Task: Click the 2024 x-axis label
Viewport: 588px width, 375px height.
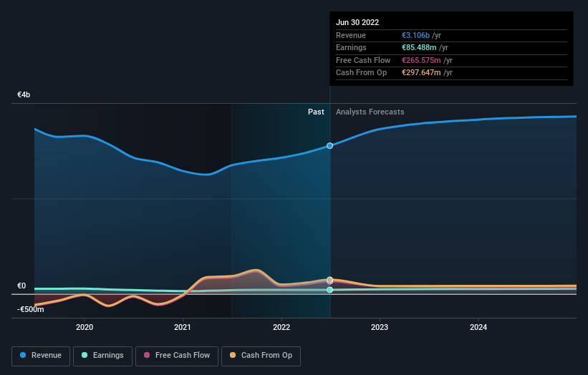Action: (x=478, y=328)
